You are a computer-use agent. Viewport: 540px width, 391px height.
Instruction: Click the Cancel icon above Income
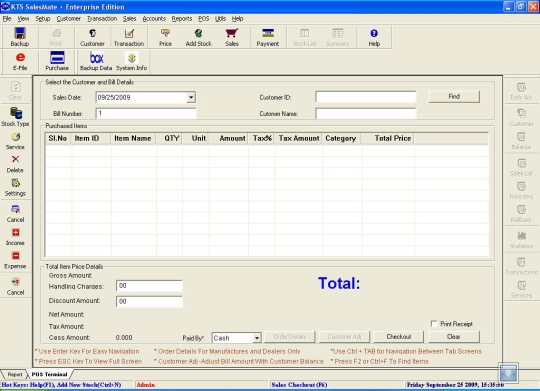pyautogui.click(x=15, y=214)
